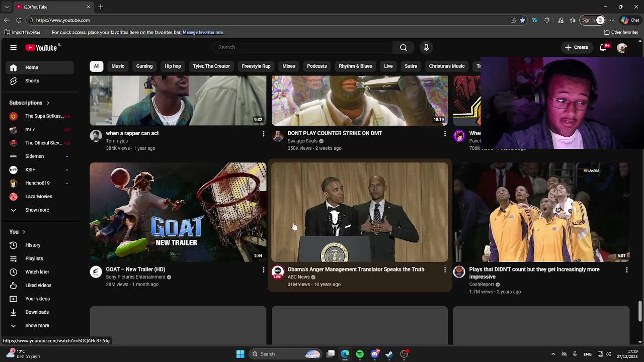
Task: Click the Create button
Action: (576, 47)
